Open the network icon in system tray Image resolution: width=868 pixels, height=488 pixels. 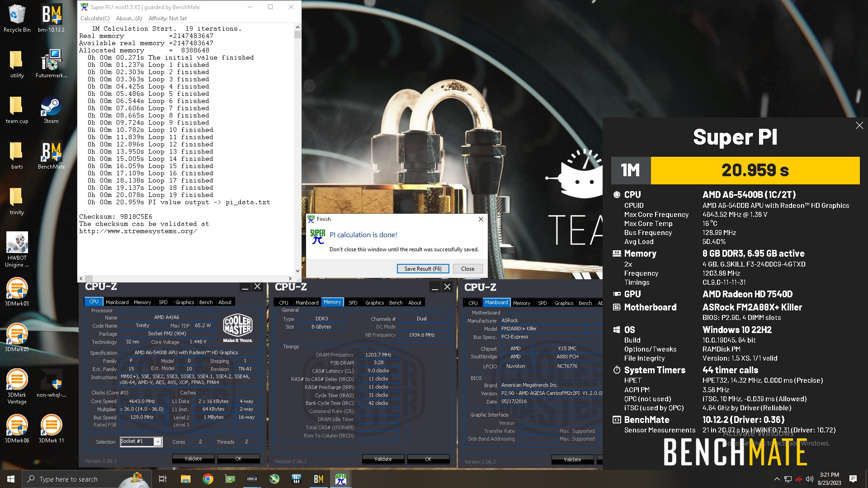coord(788,479)
